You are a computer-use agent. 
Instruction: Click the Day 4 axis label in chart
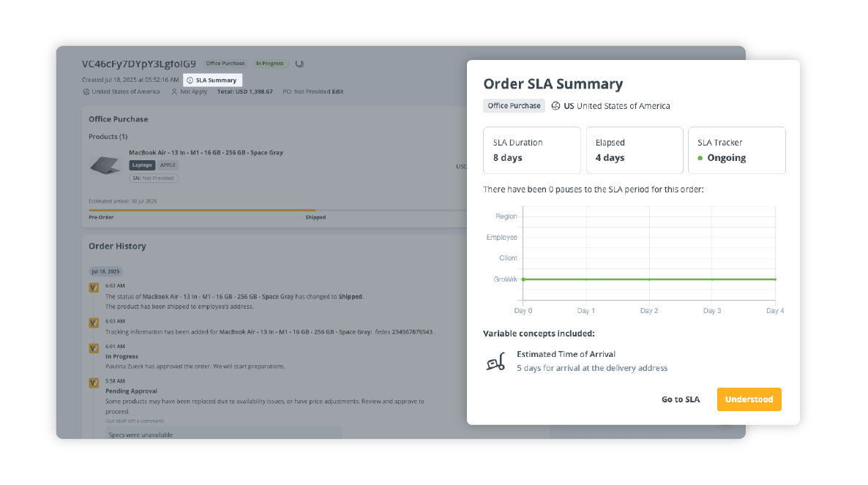tap(775, 311)
